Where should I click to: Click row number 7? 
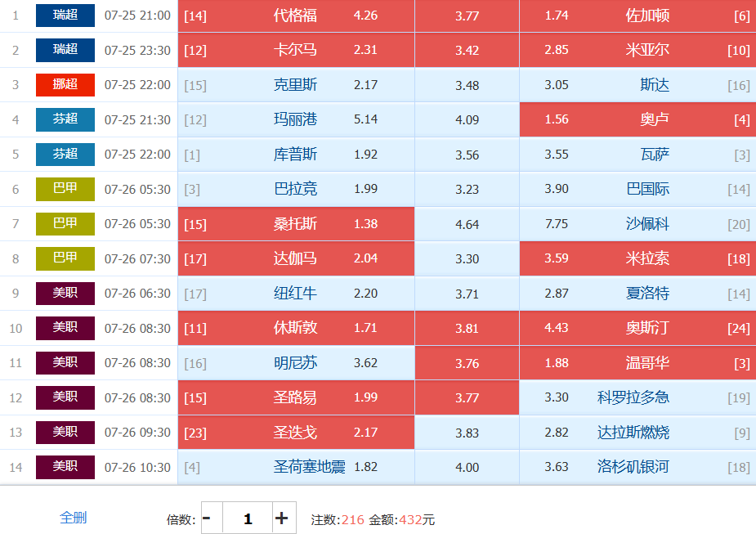point(16,224)
